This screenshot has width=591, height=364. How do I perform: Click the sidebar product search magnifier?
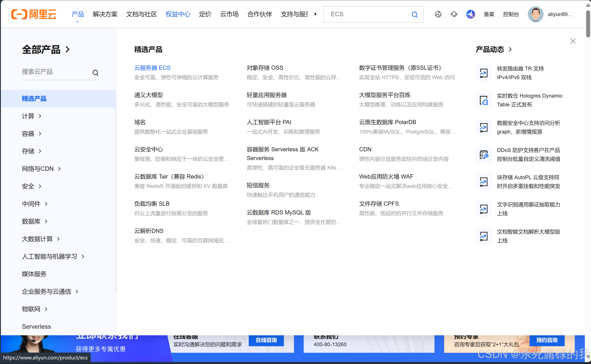[x=95, y=72]
